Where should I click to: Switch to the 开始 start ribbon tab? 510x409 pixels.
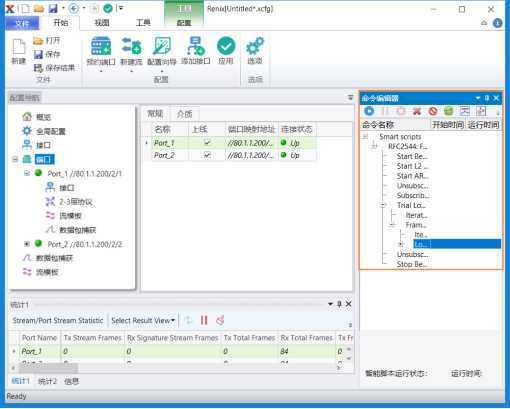pos(61,23)
